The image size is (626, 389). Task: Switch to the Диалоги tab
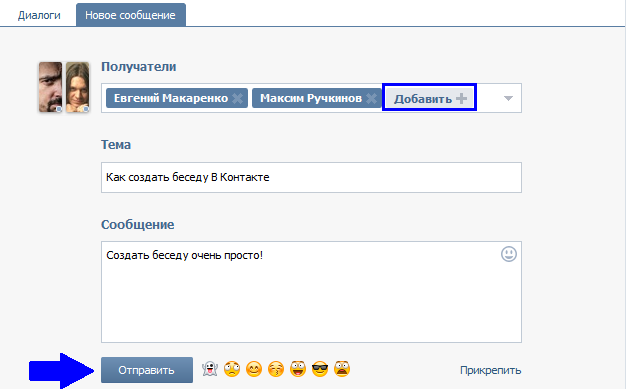(x=39, y=15)
